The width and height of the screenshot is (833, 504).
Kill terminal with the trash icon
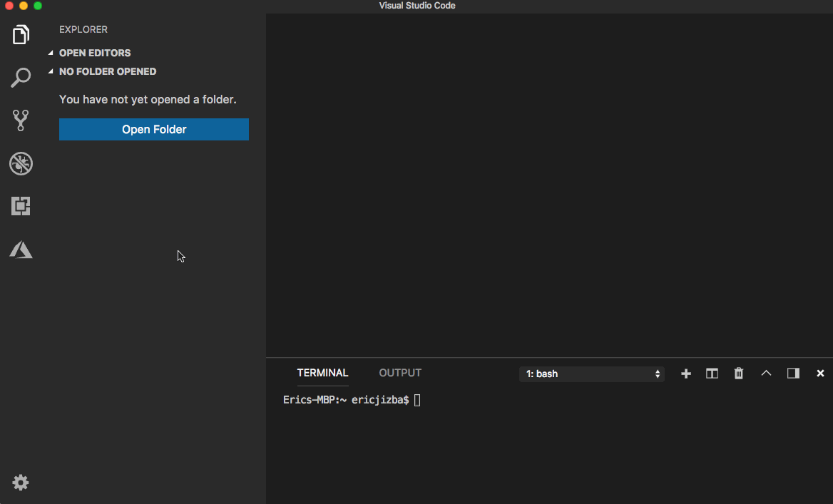pyautogui.click(x=738, y=374)
